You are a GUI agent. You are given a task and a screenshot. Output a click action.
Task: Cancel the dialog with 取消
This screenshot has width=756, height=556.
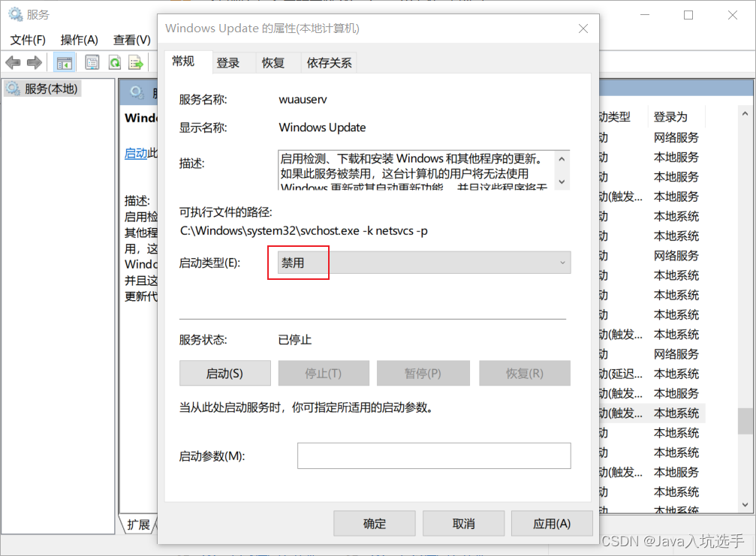pyautogui.click(x=464, y=524)
